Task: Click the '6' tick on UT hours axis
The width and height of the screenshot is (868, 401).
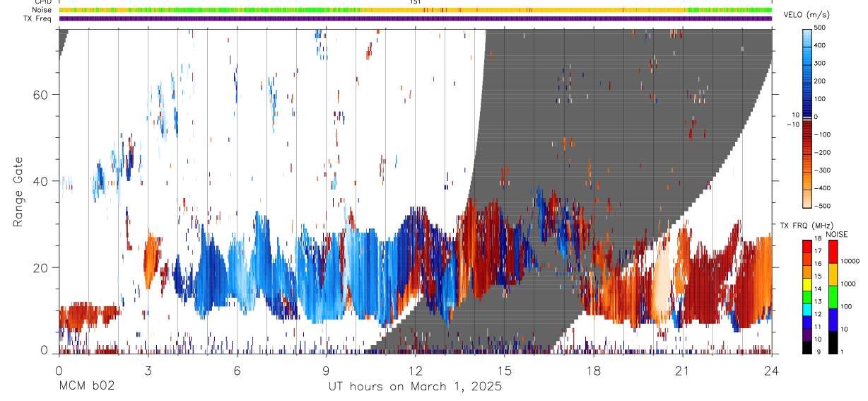Action: click(237, 371)
